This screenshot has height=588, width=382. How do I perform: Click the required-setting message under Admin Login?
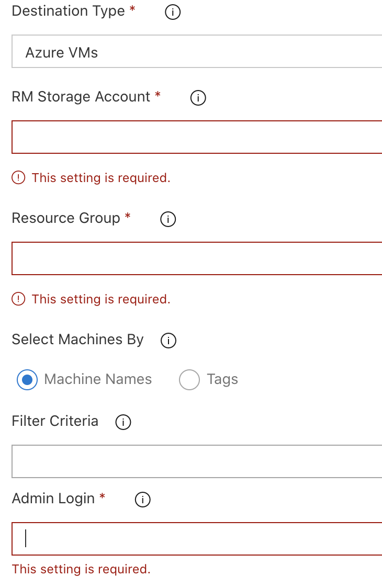[x=81, y=569]
